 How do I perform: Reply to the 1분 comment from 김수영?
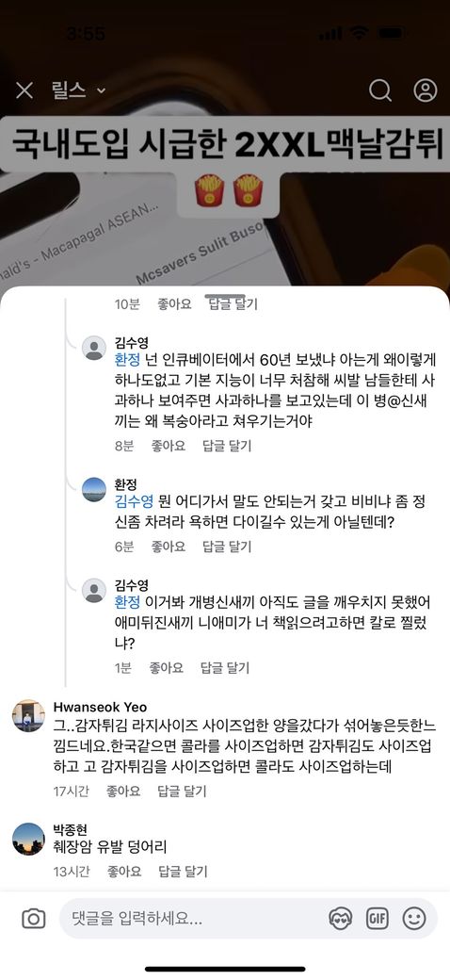point(225,668)
